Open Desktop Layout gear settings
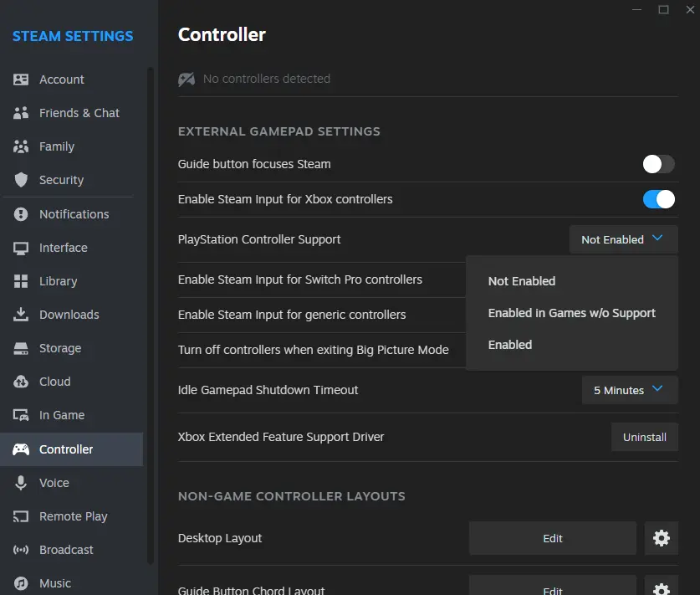The width and height of the screenshot is (700, 595). (662, 538)
